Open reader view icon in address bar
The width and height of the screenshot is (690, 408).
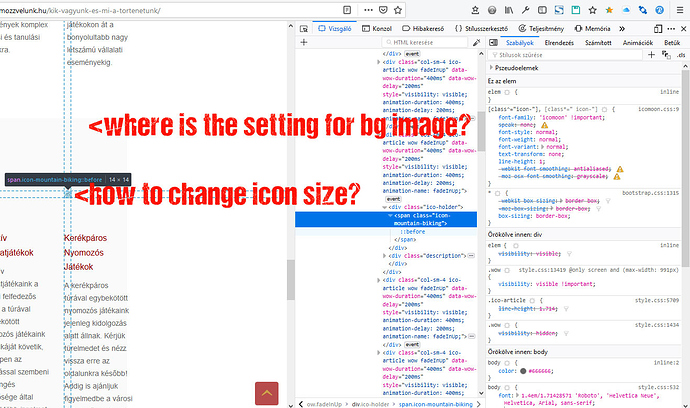pyautogui.click(x=347, y=10)
